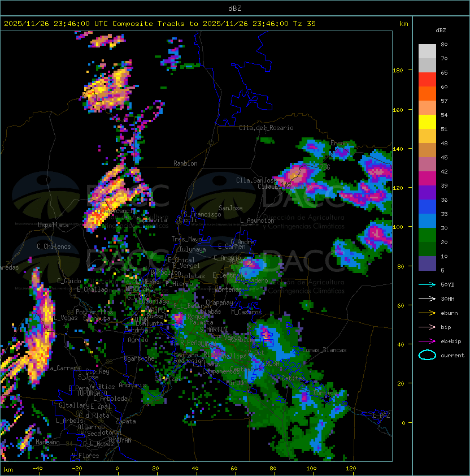470x476 pixels.
Task: Click the 'S_Francisco' map label
Action: pos(202,214)
